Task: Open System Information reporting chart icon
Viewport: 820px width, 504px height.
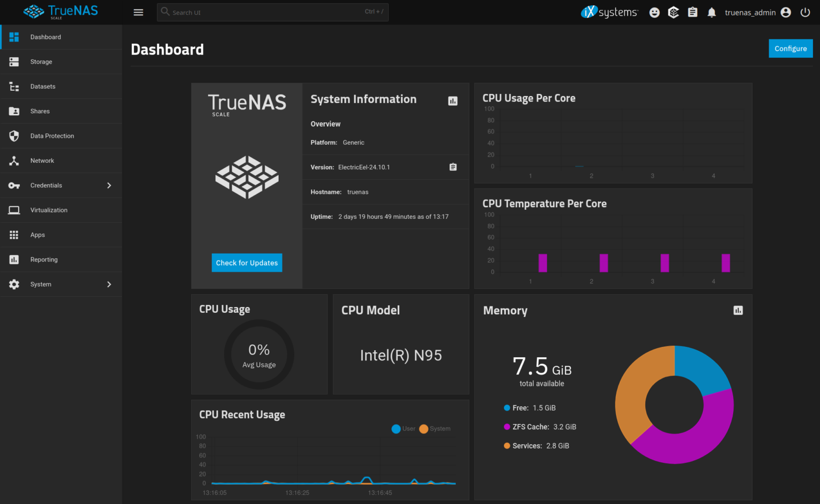Action: (x=453, y=100)
